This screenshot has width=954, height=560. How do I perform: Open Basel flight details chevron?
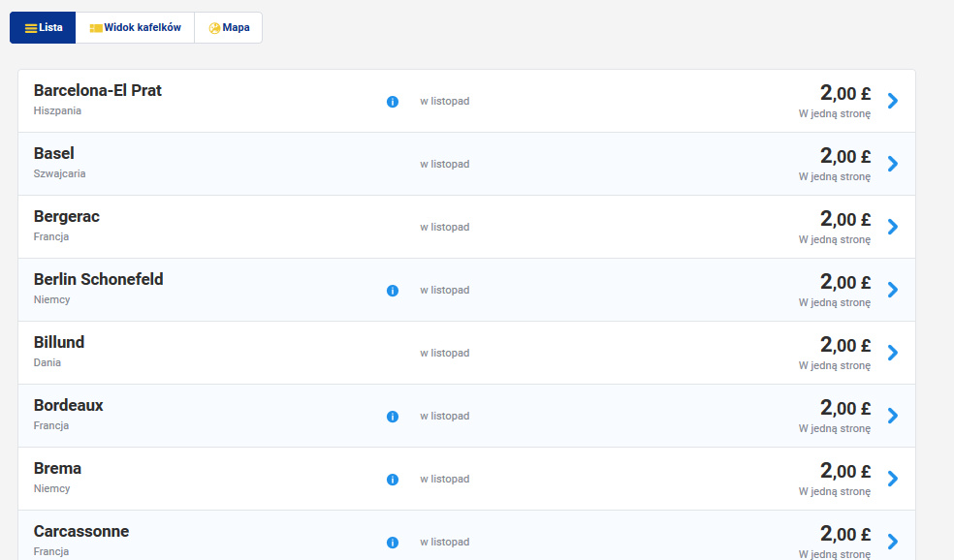tap(893, 164)
